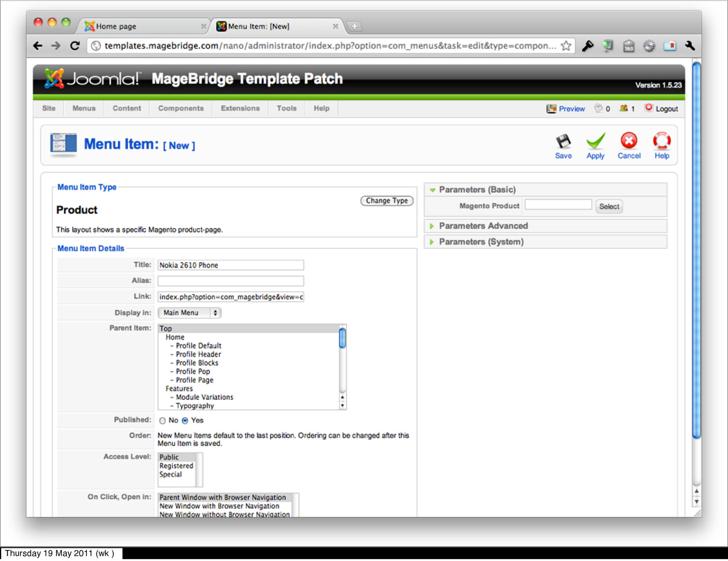Go back with browser back arrow
The image size is (728, 561).
coord(38,46)
